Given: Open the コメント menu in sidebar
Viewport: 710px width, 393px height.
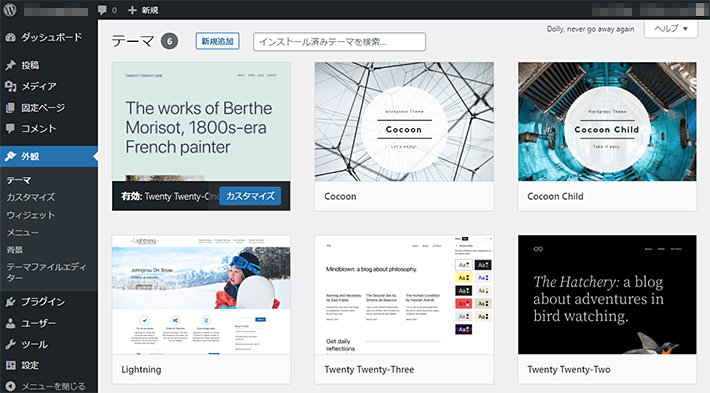Looking at the screenshot, I should (x=49, y=129).
